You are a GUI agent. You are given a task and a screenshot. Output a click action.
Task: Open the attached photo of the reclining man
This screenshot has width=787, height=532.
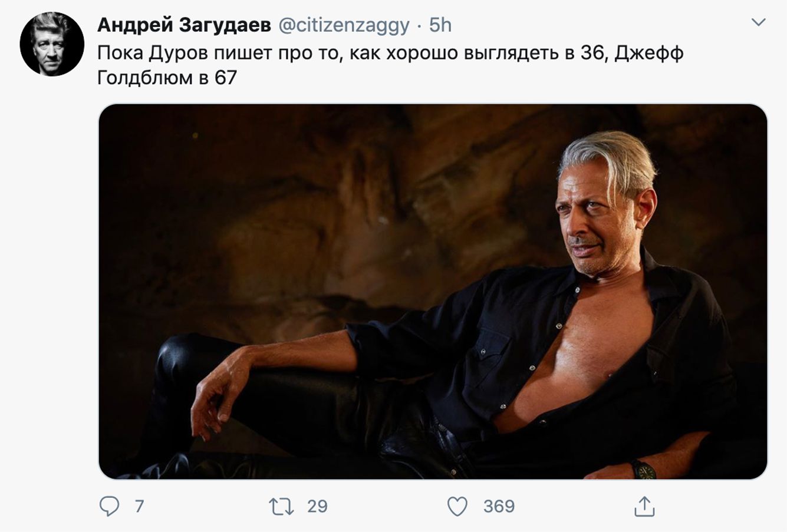coord(433,292)
